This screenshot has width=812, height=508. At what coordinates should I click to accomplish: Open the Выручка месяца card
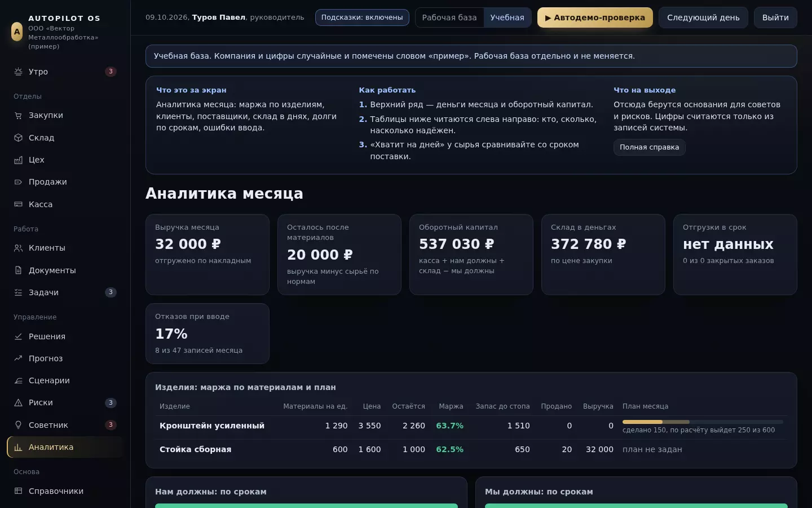[208, 255]
